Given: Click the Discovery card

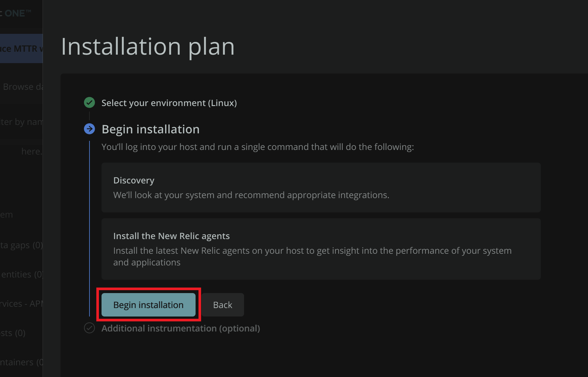Looking at the screenshot, I should tap(321, 188).
